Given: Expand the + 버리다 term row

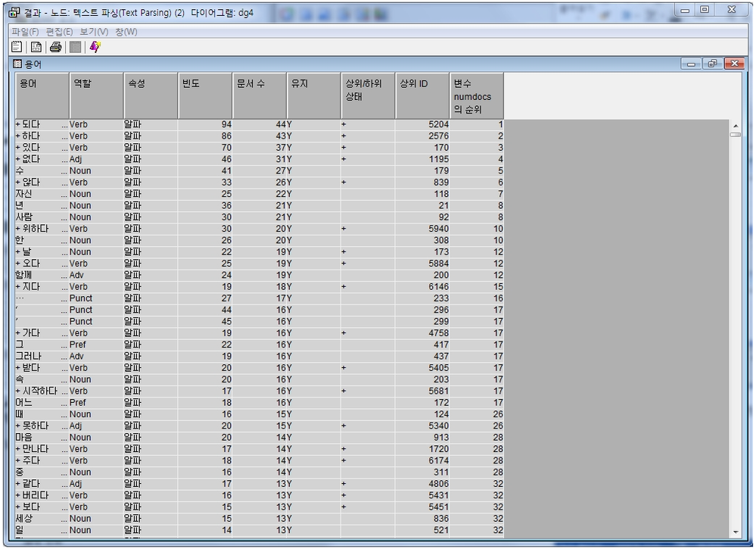Looking at the screenshot, I should [18, 495].
